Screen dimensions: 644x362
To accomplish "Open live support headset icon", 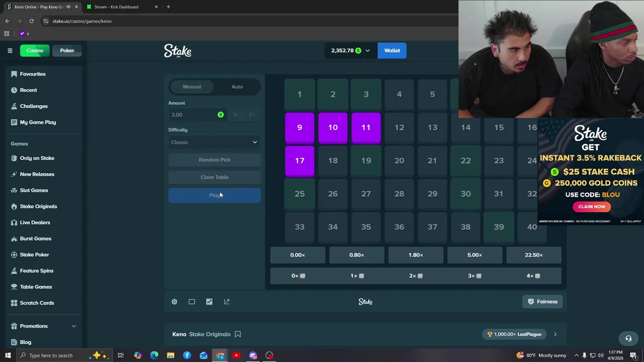I will 628,338.
